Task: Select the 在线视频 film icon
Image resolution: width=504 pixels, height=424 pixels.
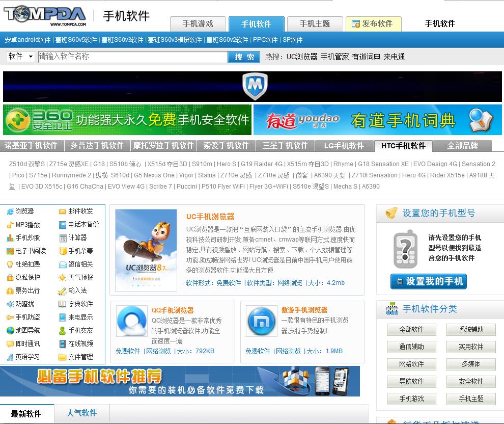Action: coord(62,344)
